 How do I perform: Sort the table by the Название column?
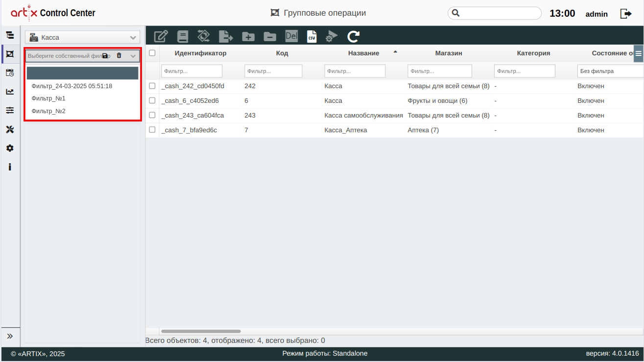[x=363, y=53]
